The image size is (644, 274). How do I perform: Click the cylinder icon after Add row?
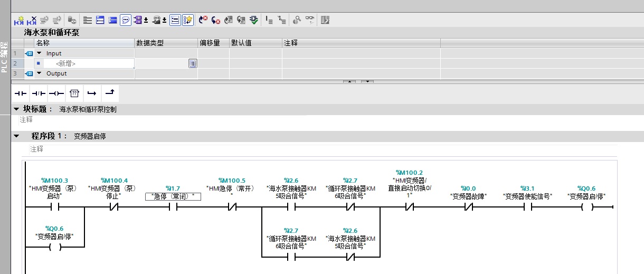click(x=72, y=20)
